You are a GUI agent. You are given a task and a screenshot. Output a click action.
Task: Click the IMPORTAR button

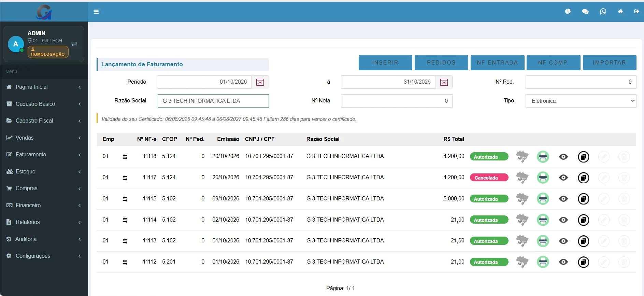pyautogui.click(x=610, y=62)
